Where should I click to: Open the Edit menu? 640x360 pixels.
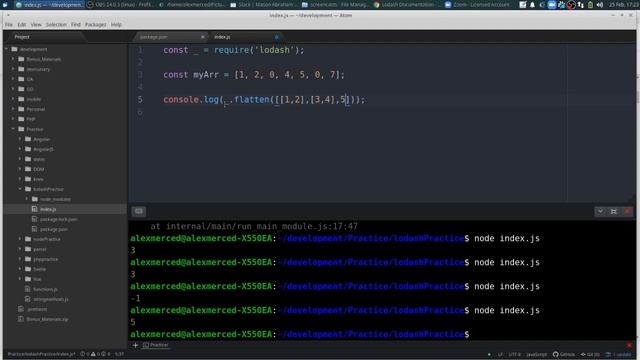point(22,24)
